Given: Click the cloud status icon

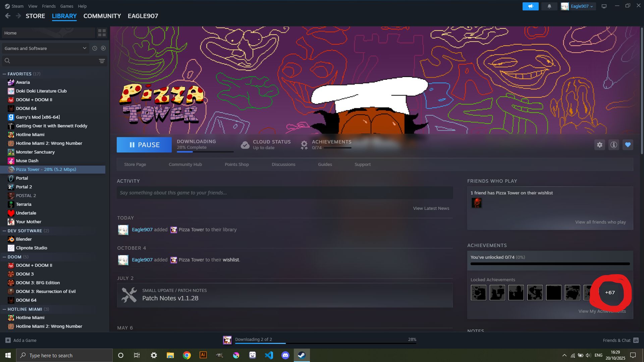Looking at the screenshot, I should [x=245, y=145].
